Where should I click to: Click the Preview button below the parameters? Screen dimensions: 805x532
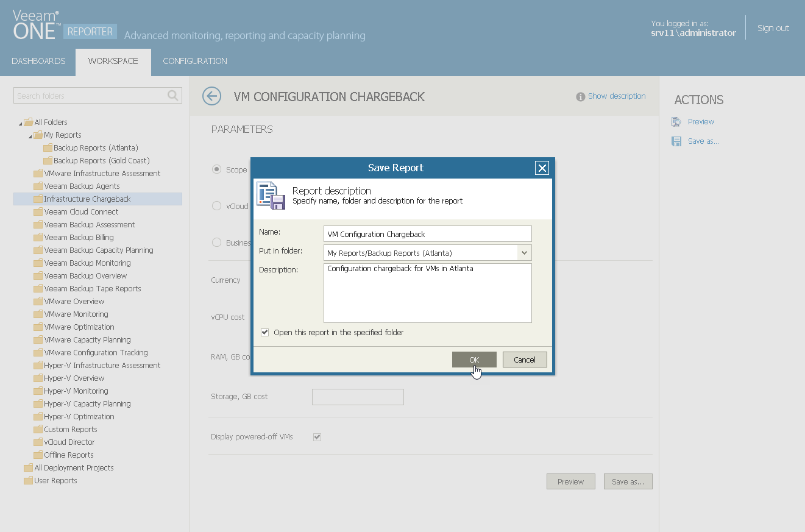click(x=571, y=481)
